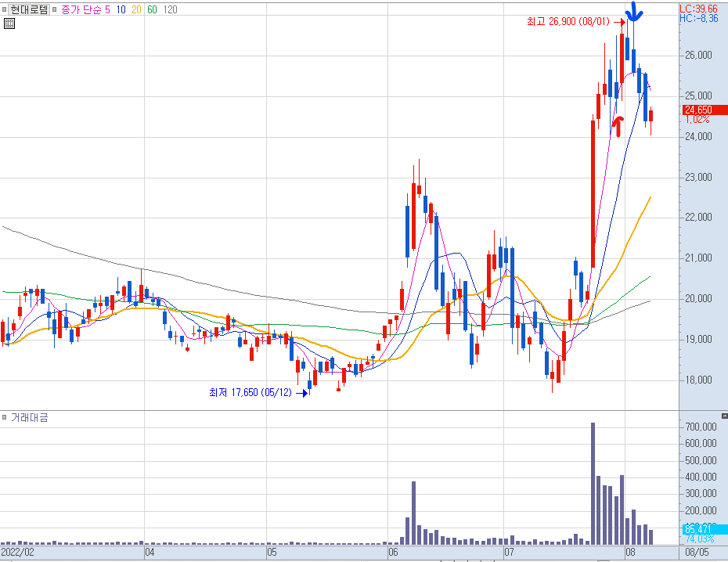Select the blue 10-day moving average legend
Viewport: 728px width, 562px height.
click(121, 9)
